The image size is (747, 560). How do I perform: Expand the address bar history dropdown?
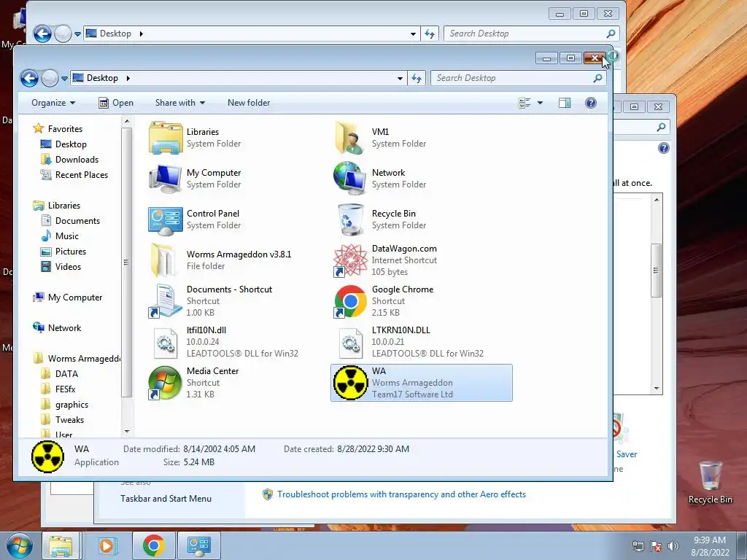400,78
